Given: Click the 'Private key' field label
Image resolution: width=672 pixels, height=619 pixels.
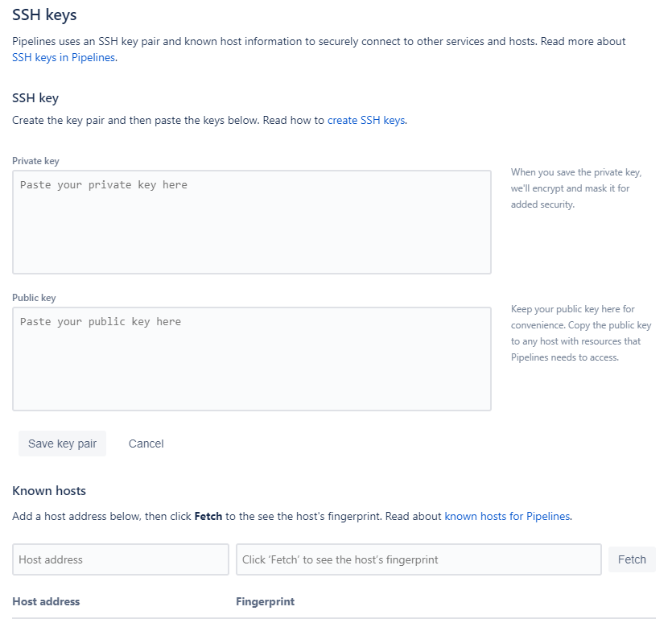Looking at the screenshot, I should (35, 161).
